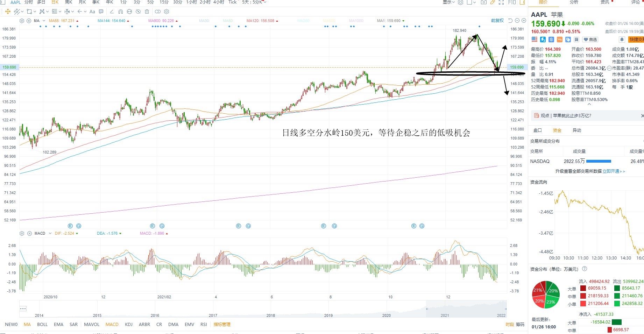
Task: Open the 异动 tab
Action: [576, 130]
